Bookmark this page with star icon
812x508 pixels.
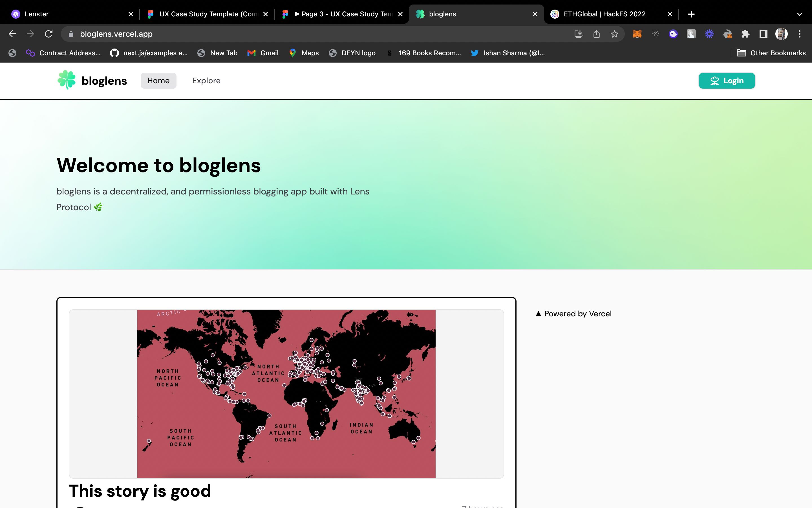pos(614,34)
